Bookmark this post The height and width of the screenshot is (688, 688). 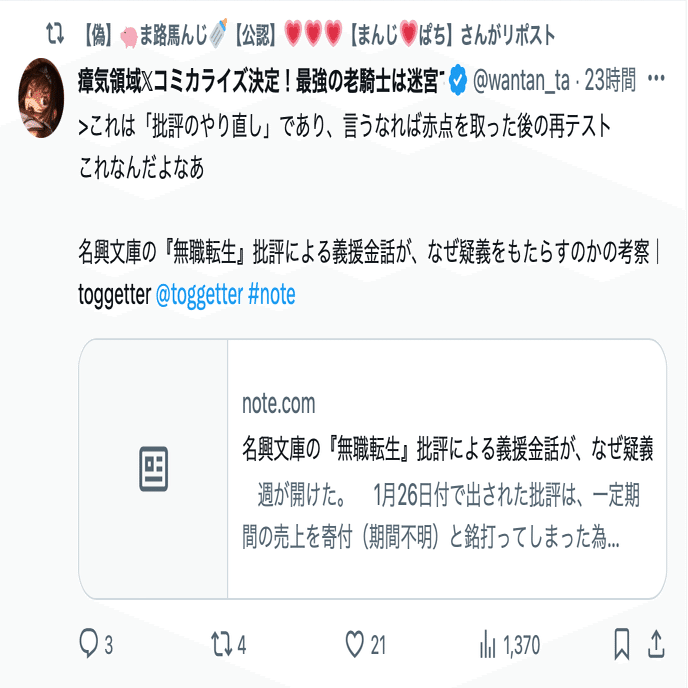click(x=622, y=644)
